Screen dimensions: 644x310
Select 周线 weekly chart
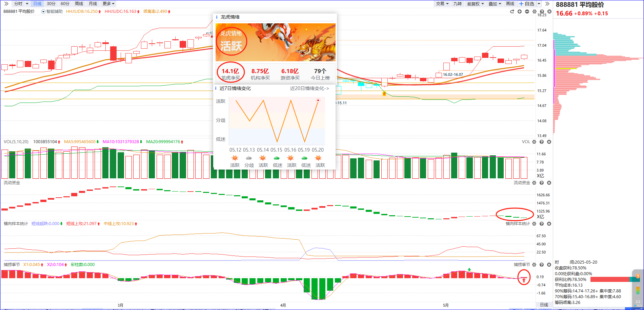[79, 4]
